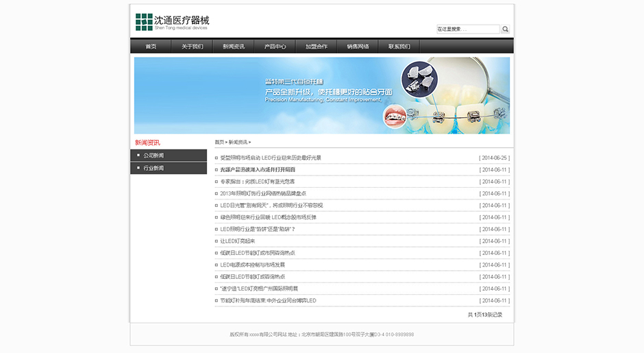Click the red 新闻资讯 sidebar heading
The width and height of the screenshot is (644, 353).
tap(147, 143)
